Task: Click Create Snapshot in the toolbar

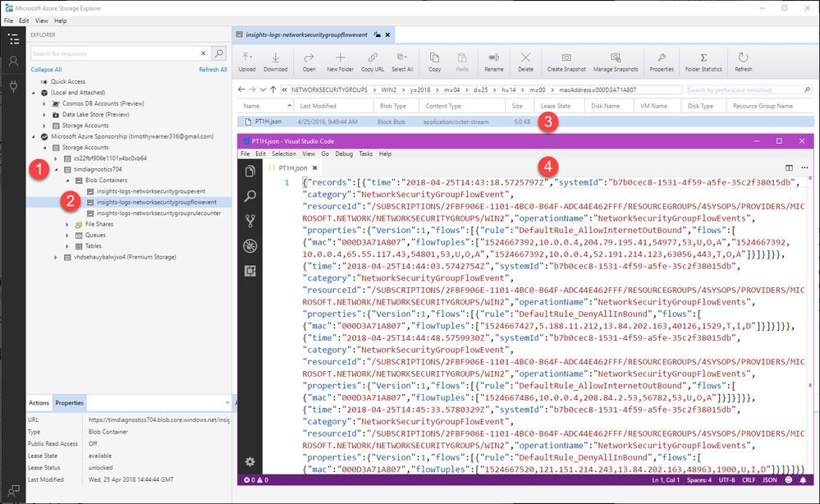Action: pyautogui.click(x=566, y=62)
